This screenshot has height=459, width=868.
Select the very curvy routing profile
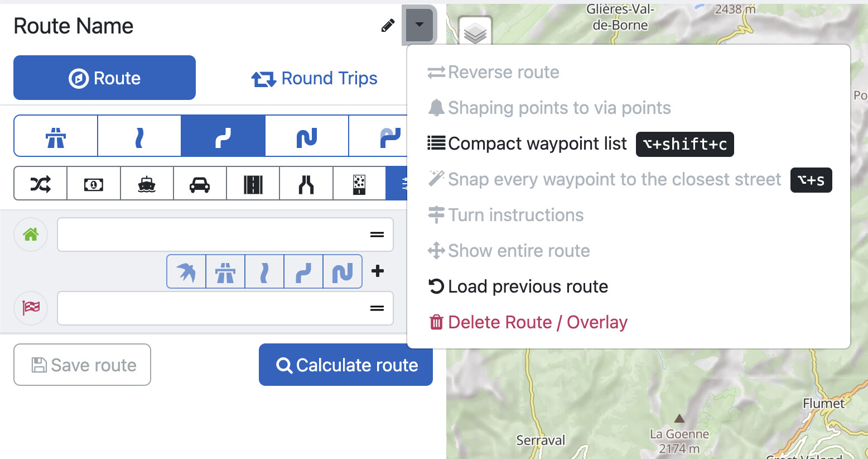pyautogui.click(x=307, y=136)
